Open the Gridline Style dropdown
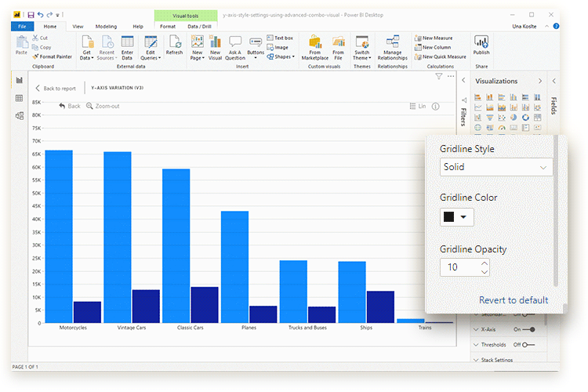Image resolution: width=588 pixels, height=392 pixels. pos(495,167)
